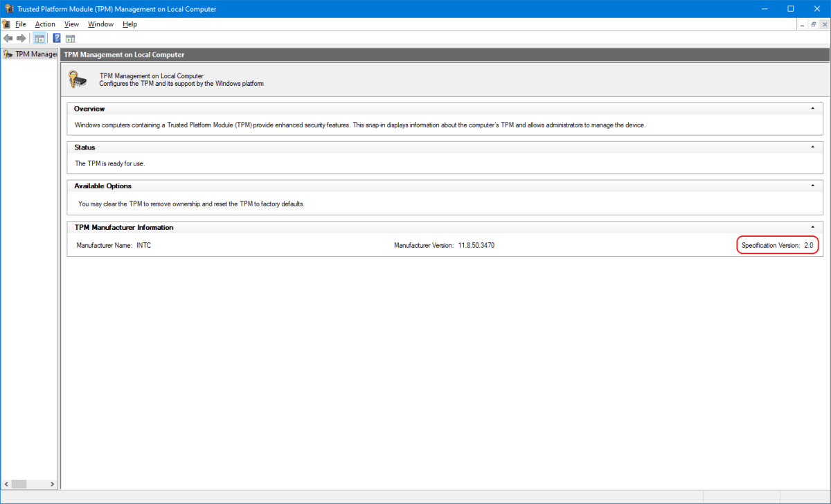Close the inner MDI child window
Screen dimensions: 831x504
point(825,24)
